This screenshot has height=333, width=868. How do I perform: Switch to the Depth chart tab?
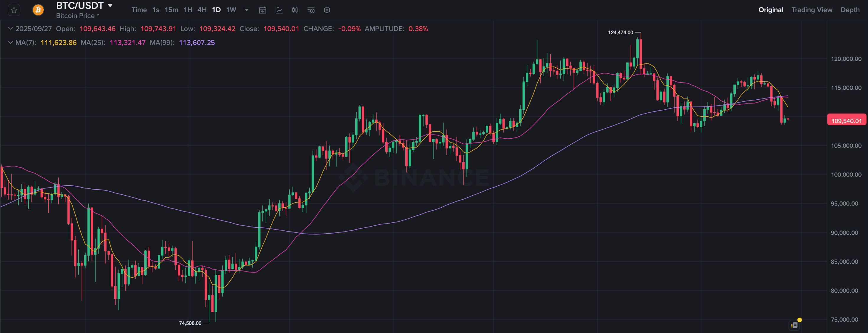tap(850, 10)
